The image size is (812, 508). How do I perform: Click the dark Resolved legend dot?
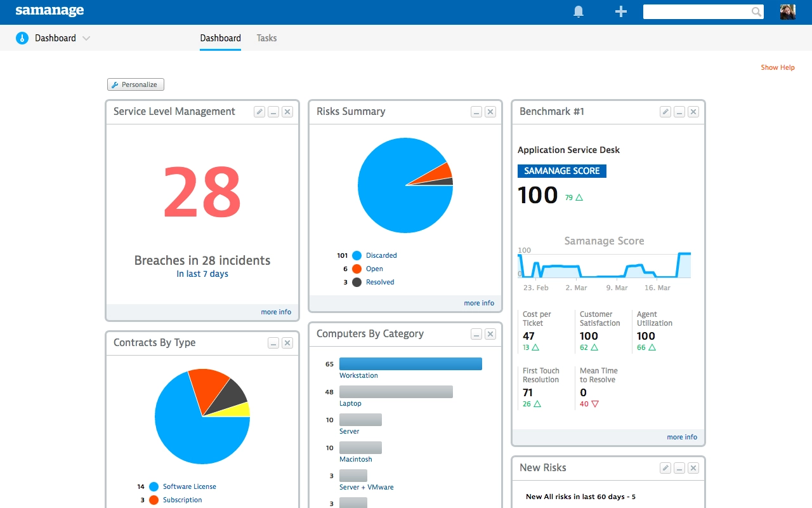point(357,282)
